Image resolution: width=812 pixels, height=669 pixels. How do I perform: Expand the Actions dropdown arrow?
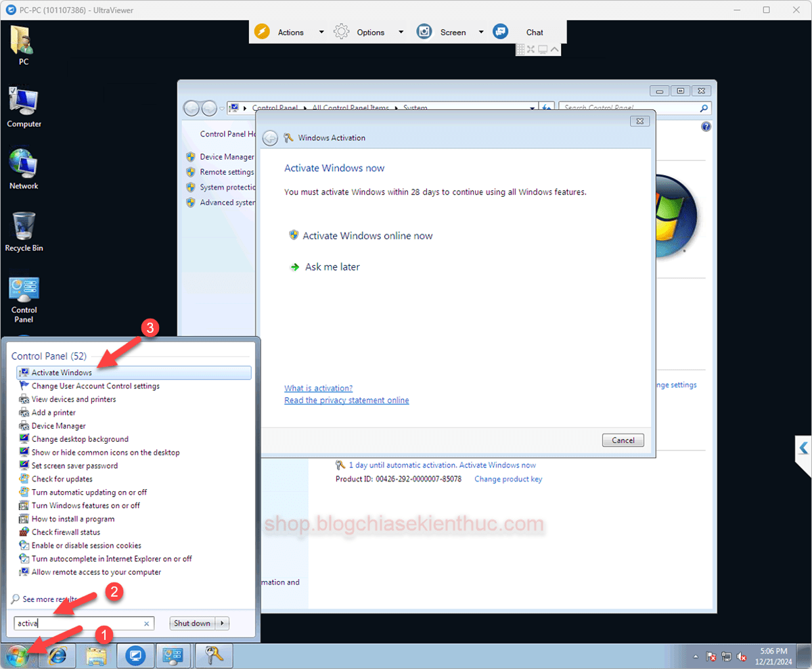point(321,32)
